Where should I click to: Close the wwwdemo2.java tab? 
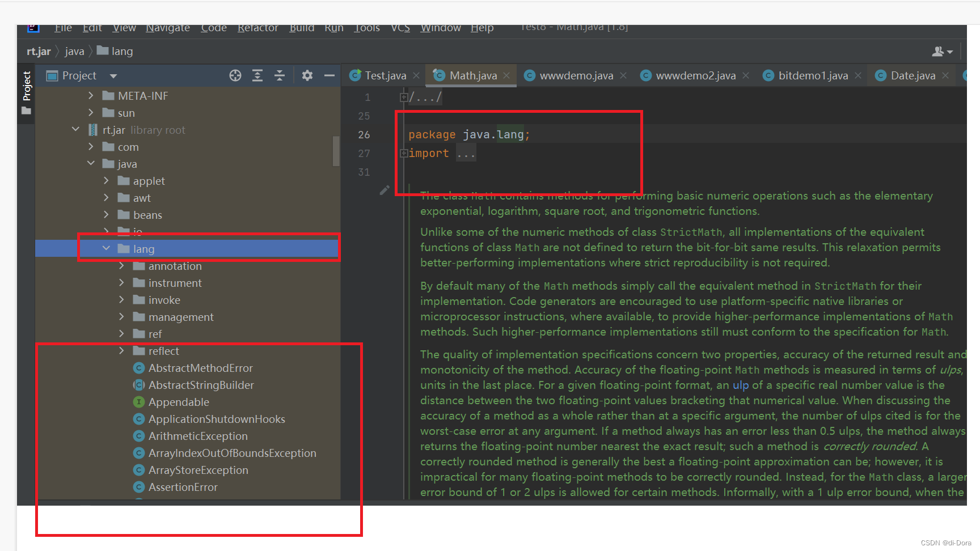746,75
